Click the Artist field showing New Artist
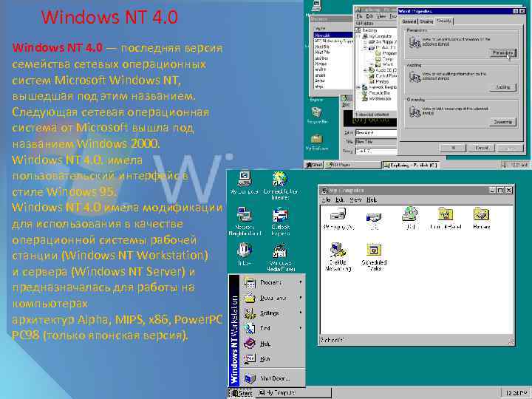The height and width of the screenshot is (399, 532). pyautogui.click(x=376, y=133)
